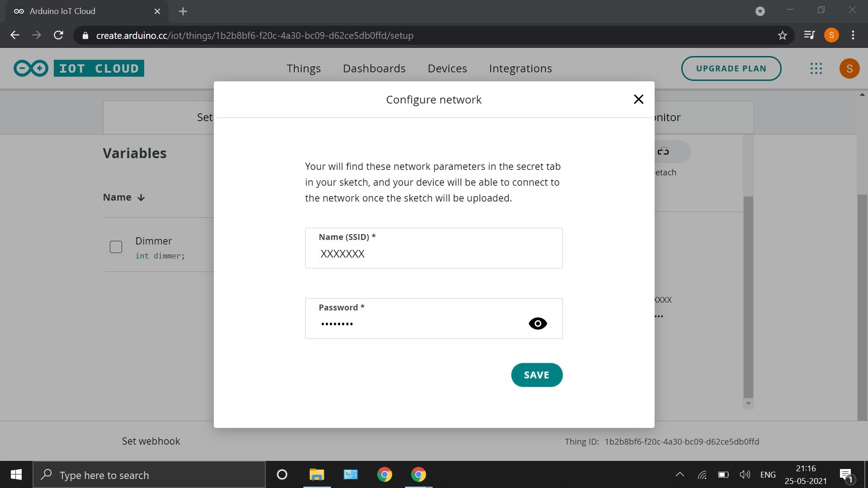Open clock and date flyout
868x488 pixels.
click(x=806, y=475)
